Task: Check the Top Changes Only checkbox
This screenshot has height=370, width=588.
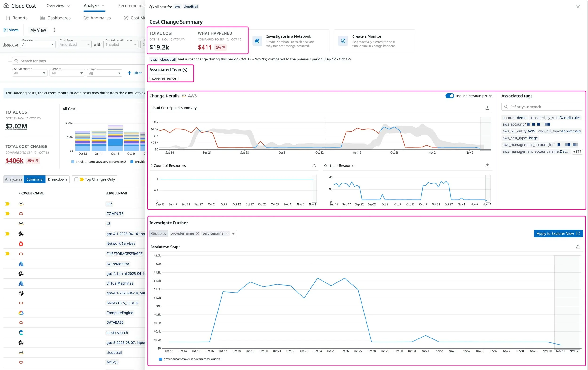Action: click(x=76, y=179)
